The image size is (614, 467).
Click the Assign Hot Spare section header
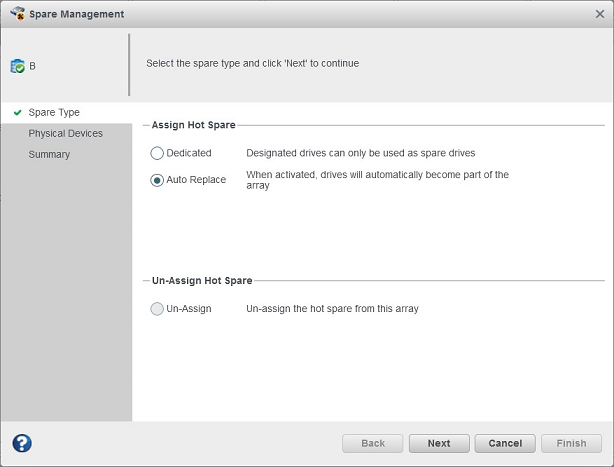click(x=193, y=125)
